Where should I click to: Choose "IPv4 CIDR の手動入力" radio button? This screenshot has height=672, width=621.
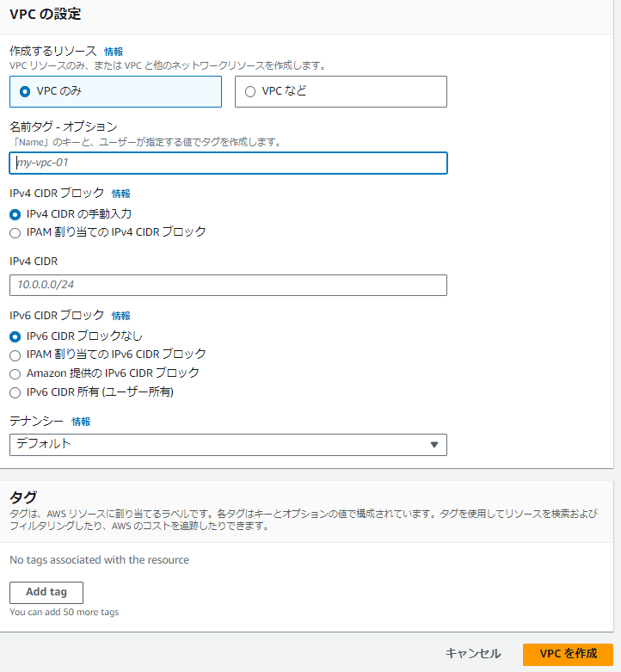point(15,214)
